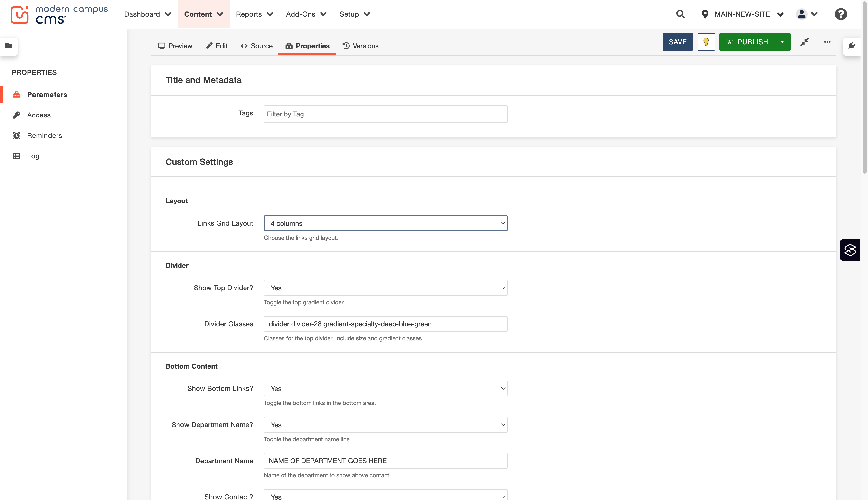
Task: Expand the Dashboard menu
Action: 148,14
